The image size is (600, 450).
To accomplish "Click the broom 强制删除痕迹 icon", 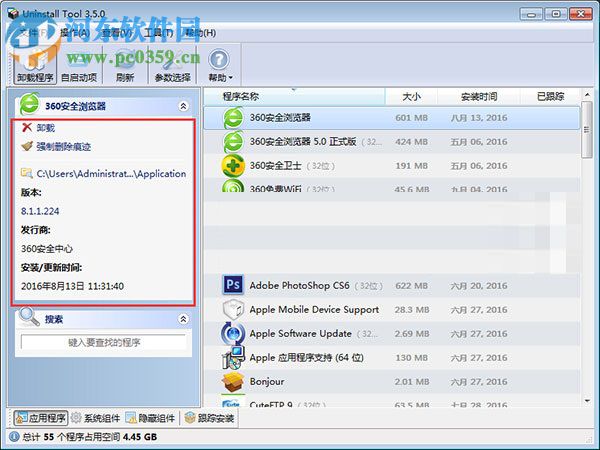I will [27, 146].
